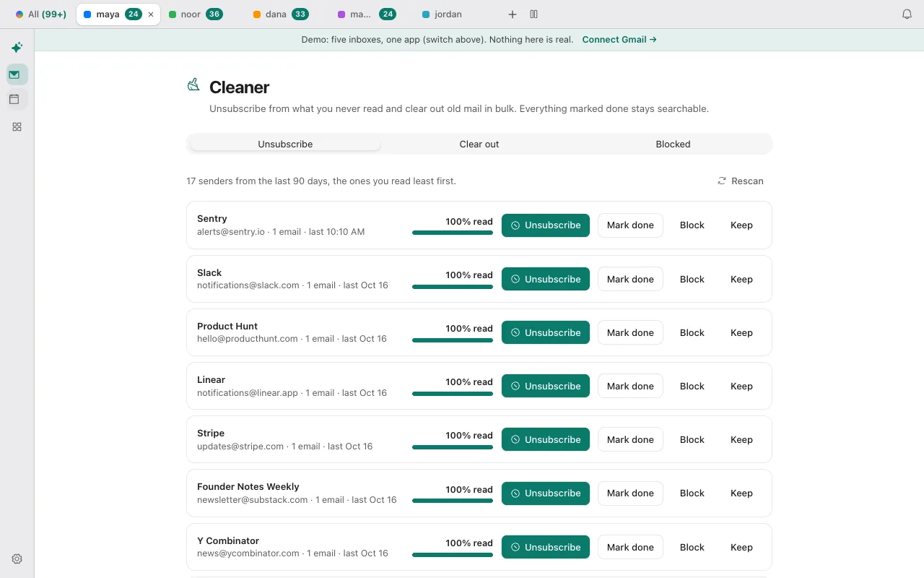Block Founder Notes Weekly sender

(x=692, y=493)
